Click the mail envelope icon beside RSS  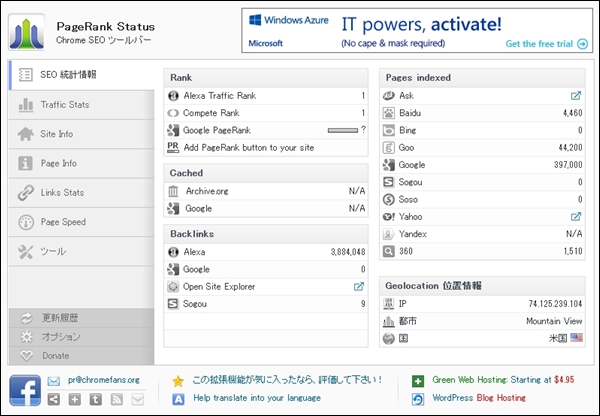pos(138,400)
